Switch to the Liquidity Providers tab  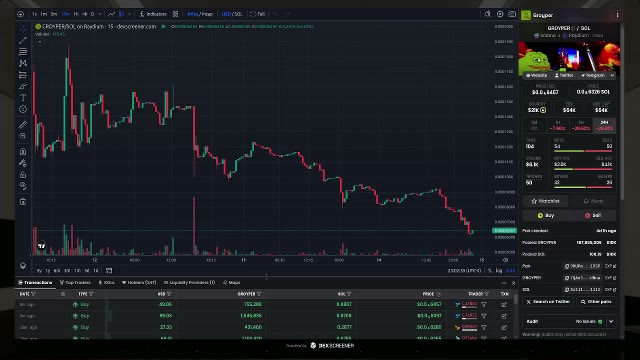point(189,282)
